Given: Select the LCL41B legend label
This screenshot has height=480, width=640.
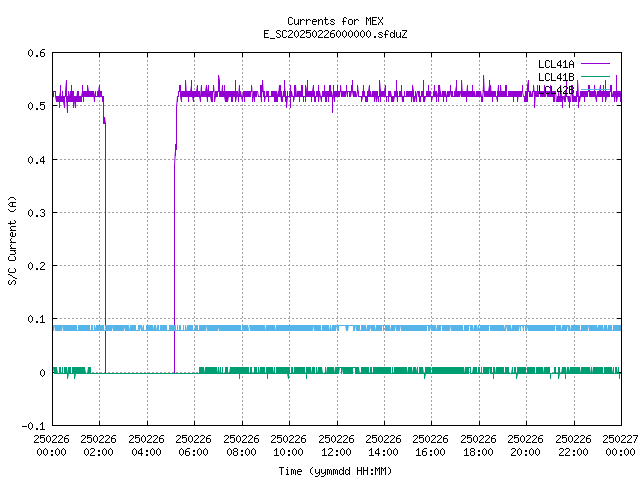Looking at the screenshot, I should click(x=556, y=77).
